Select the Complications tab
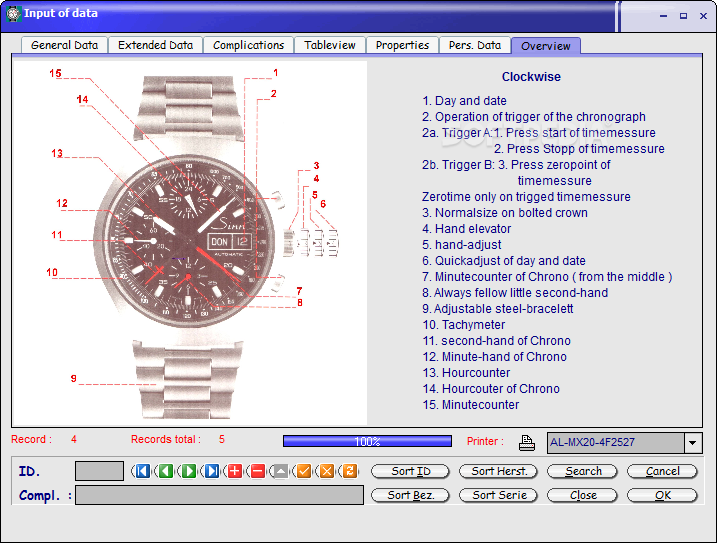717x543 pixels. point(248,45)
